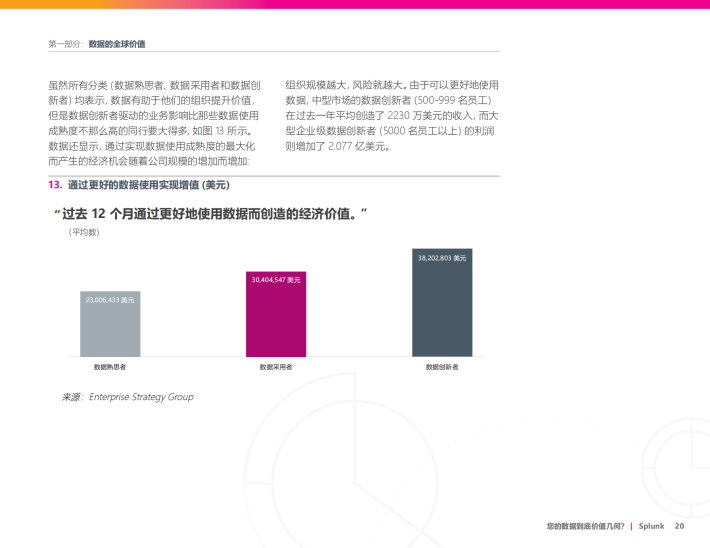
Task: Click the line ending '2.077 亿美元。'
Action: [x=338, y=146]
